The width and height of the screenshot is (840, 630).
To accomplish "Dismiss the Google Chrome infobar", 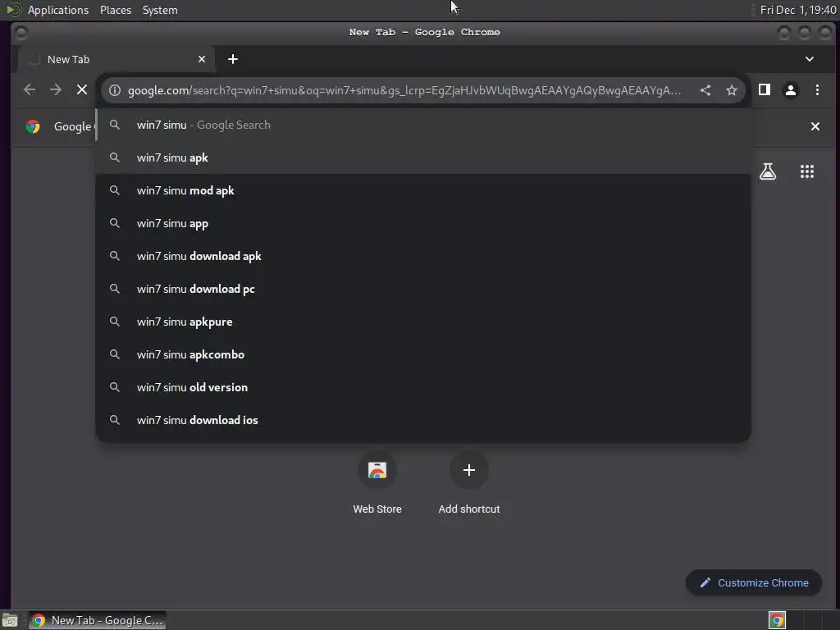I will pyautogui.click(x=815, y=126).
